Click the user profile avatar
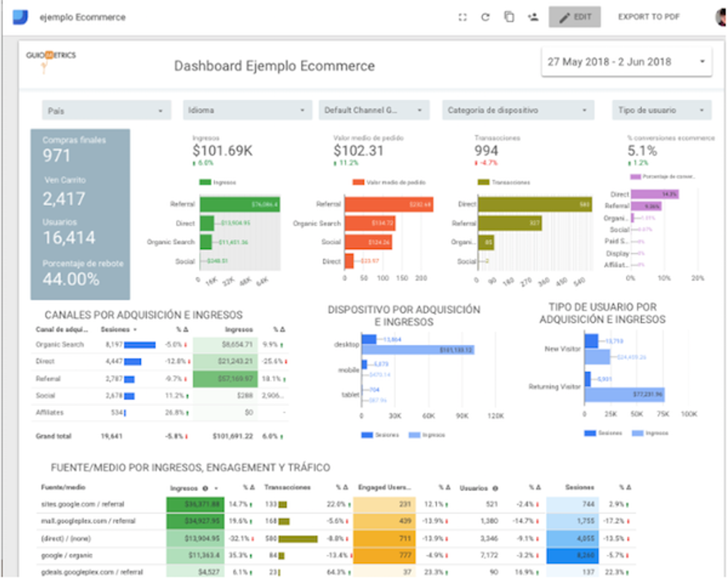The width and height of the screenshot is (728, 579). point(721,17)
